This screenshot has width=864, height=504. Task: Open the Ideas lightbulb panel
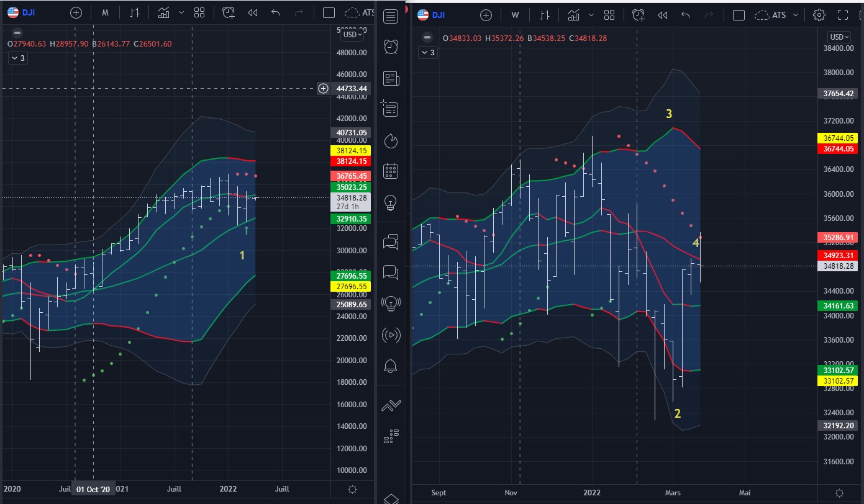pyautogui.click(x=391, y=202)
